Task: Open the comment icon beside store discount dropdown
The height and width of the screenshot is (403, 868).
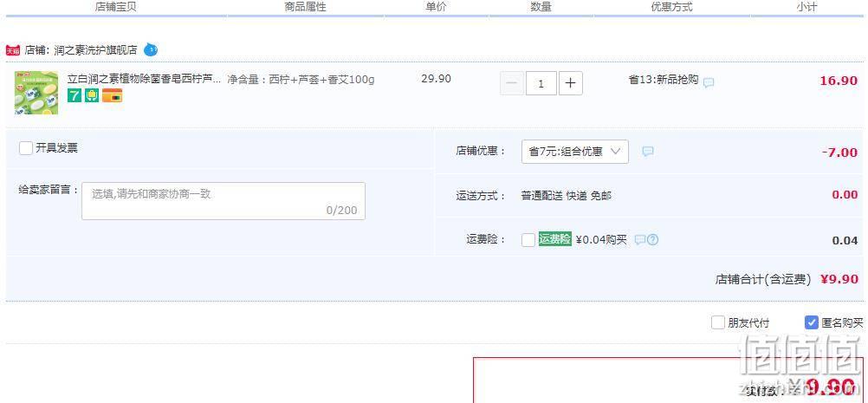Action: pyautogui.click(x=648, y=152)
